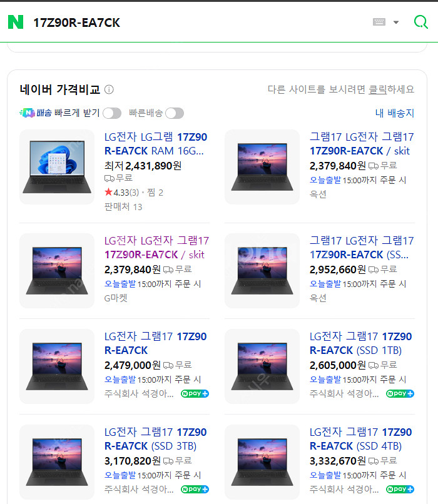Open the laptop thumbnail of the 2,952,660원 listing
The width and height of the screenshot is (438, 504).
point(262,271)
